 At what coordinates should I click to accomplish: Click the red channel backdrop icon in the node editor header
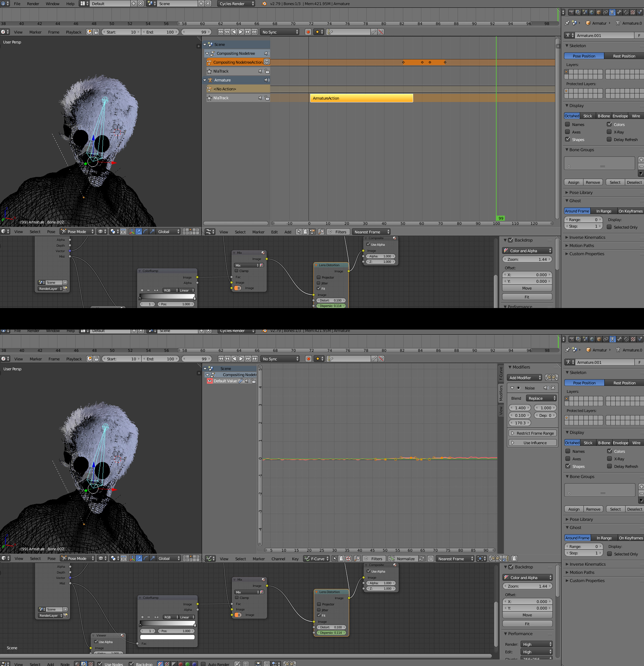pyautogui.click(x=181, y=664)
